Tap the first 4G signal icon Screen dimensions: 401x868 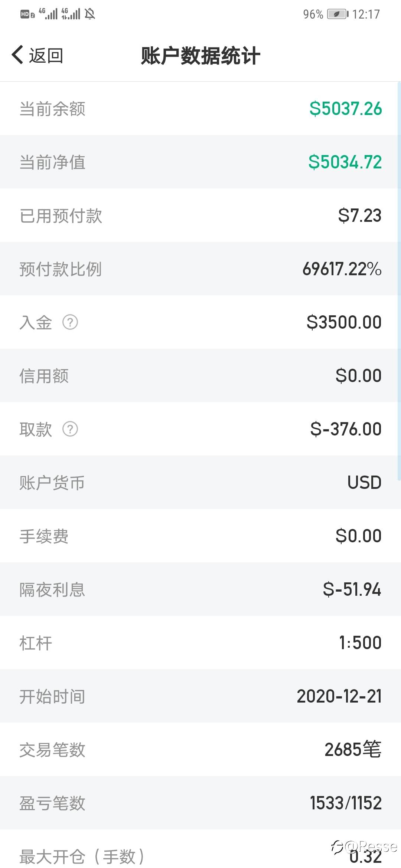pyautogui.click(x=48, y=14)
